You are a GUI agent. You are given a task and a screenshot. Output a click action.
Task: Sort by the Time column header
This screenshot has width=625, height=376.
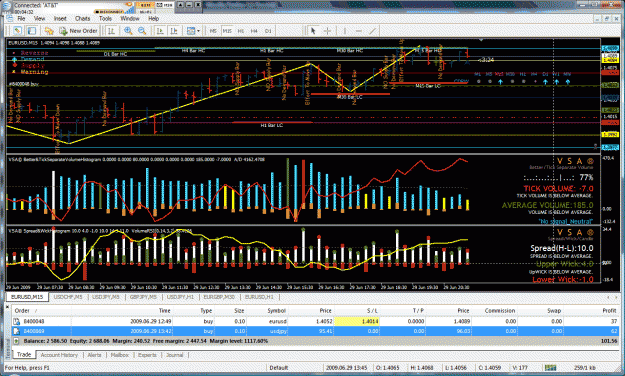click(165, 311)
